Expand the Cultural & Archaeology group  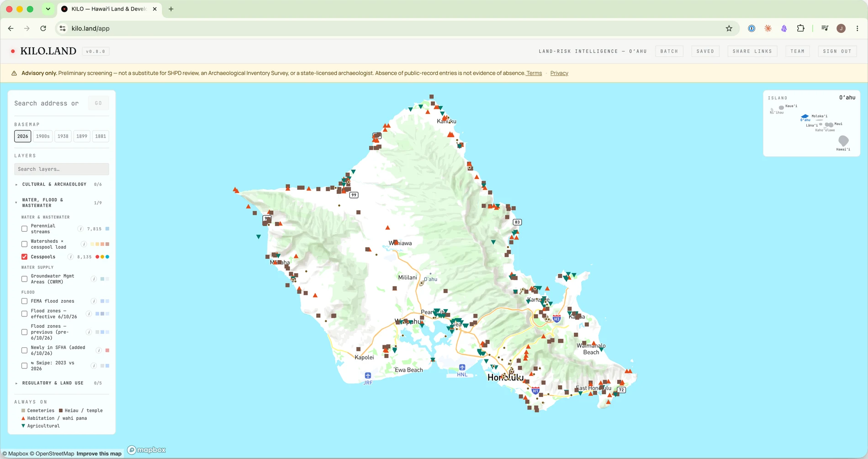coord(58,184)
